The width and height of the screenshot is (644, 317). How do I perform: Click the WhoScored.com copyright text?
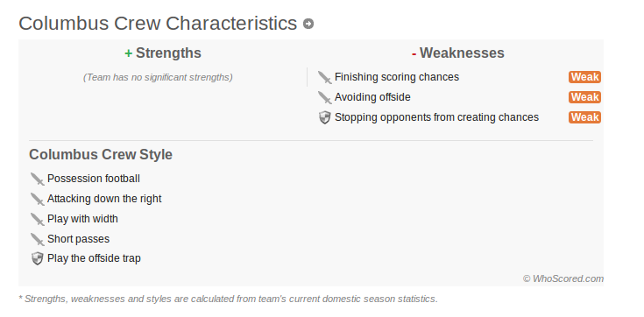[x=563, y=278]
